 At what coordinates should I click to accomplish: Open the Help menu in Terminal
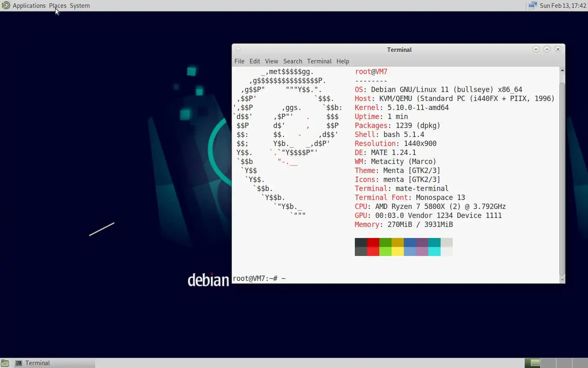(343, 61)
